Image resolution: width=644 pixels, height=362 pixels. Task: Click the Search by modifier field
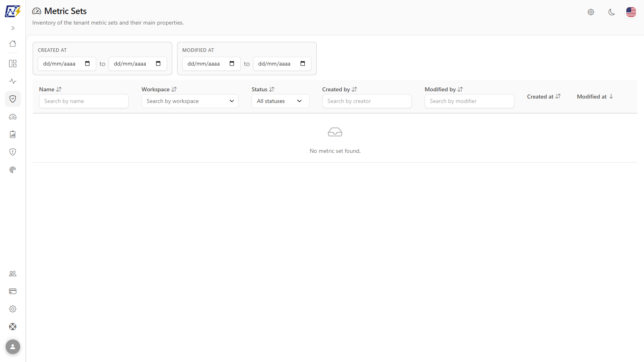tap(469, 101)
